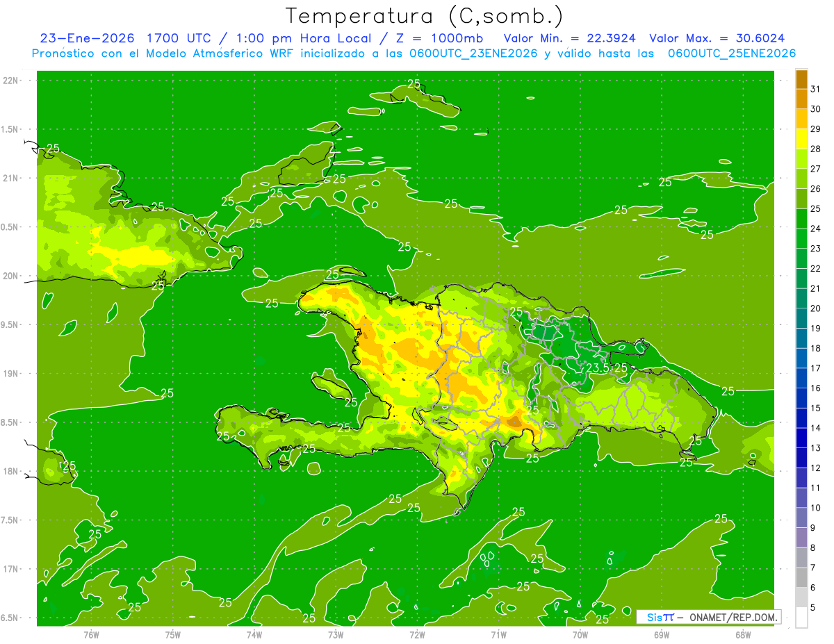Pick legend color band between 27 and 28

801,159
